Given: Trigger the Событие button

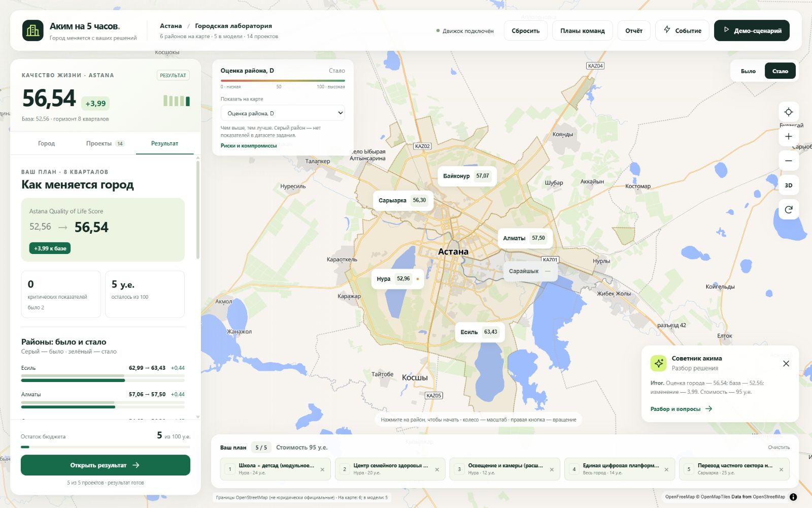Looking at the screenshot, I should tap(682, 30).
